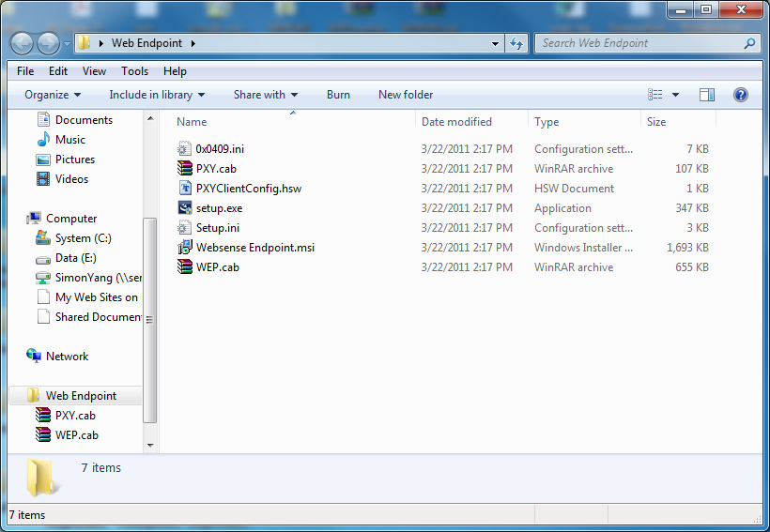Click the Setup.ini file icon

[x=184, y=227]
